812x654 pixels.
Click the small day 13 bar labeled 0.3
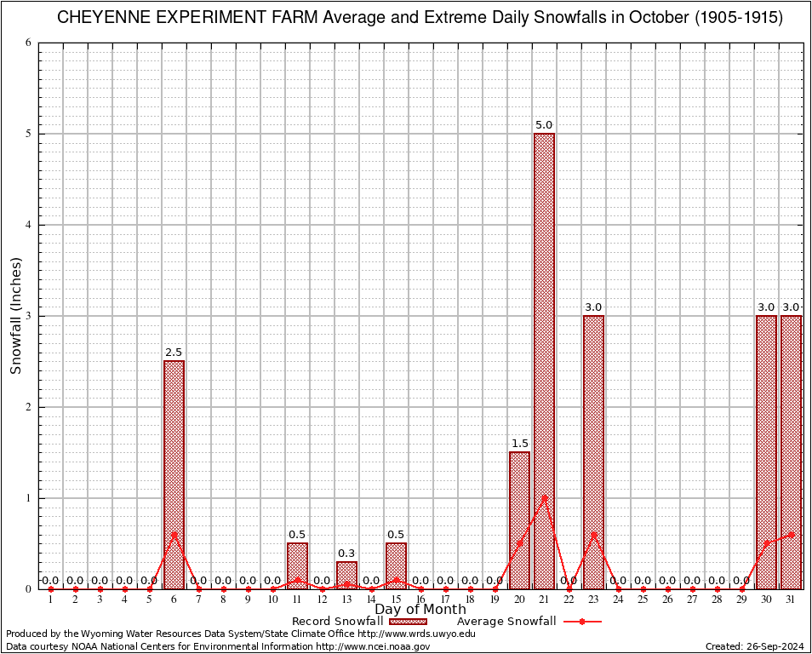[x=346, y=573]
